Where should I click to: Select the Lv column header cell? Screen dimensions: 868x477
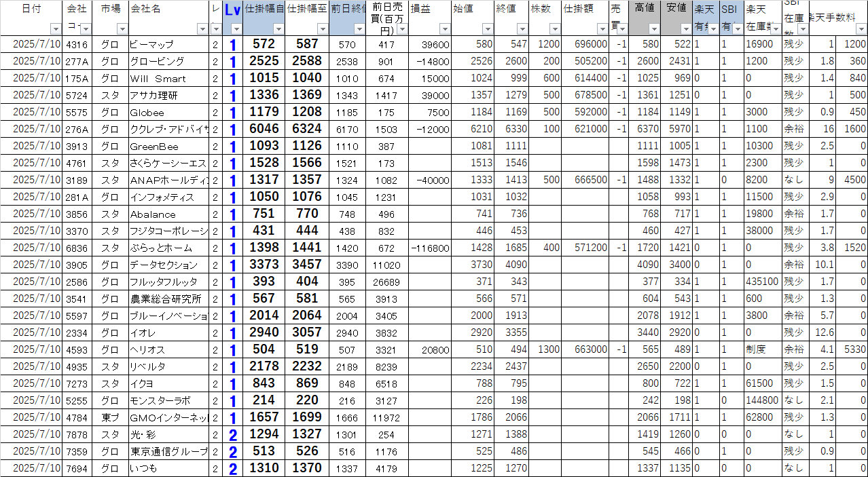pyautogui.click(x=232, y=18)
